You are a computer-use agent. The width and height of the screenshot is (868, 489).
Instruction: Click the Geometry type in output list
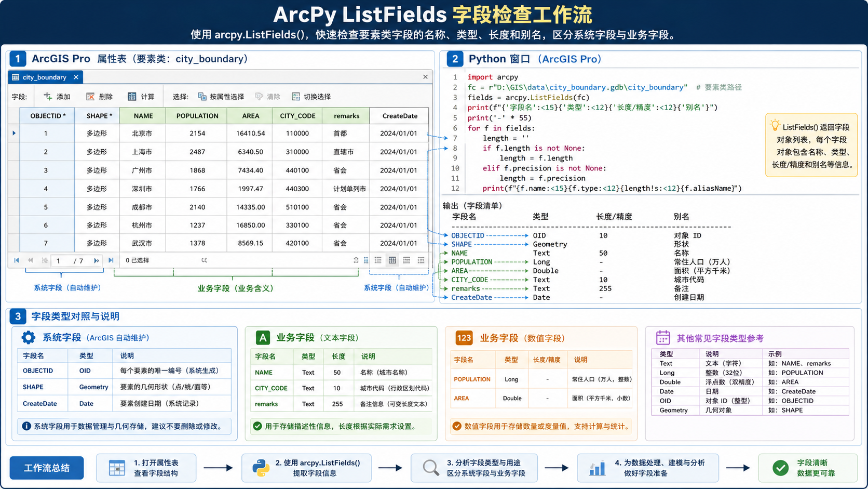(550, 244)
